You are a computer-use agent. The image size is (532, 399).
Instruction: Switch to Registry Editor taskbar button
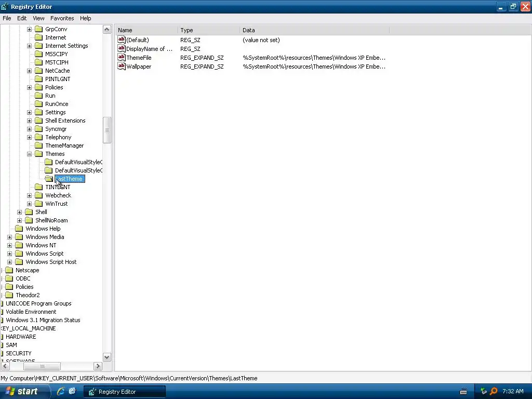125,392
